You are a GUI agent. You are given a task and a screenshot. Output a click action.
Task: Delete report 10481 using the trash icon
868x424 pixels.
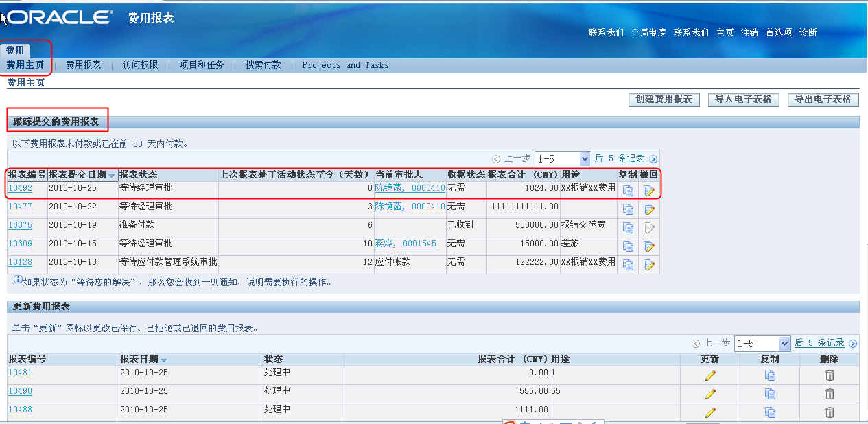point(830,375)
